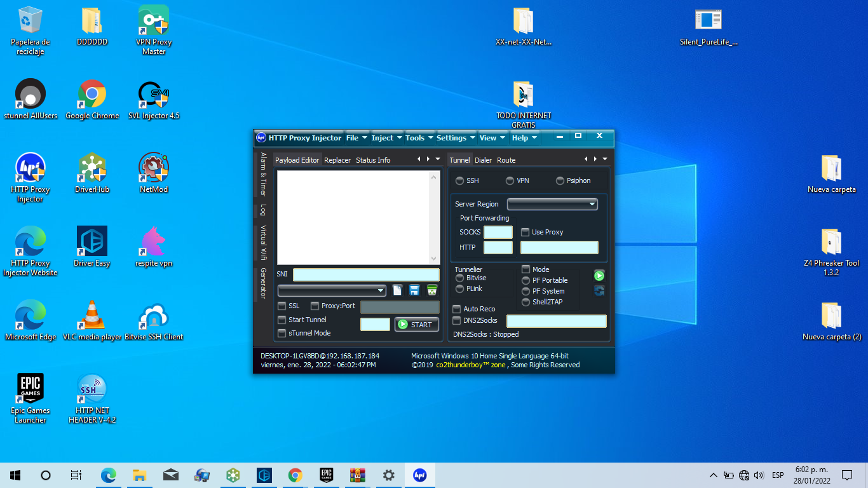Click the blue floppy save icon

click(414, 290)
